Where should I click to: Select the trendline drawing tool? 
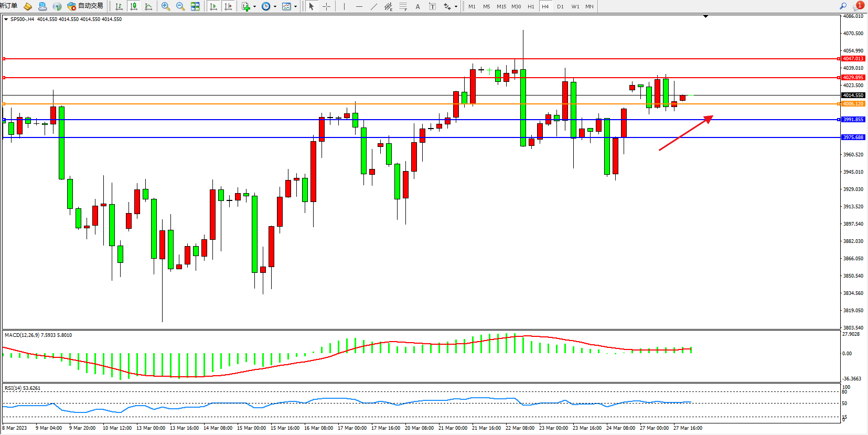[x=373, y=6]
